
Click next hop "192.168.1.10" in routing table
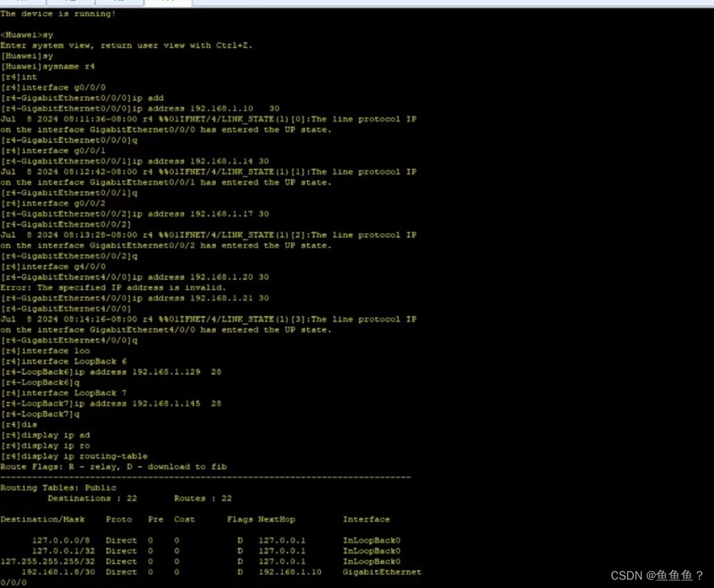click(x=290, y=571)
